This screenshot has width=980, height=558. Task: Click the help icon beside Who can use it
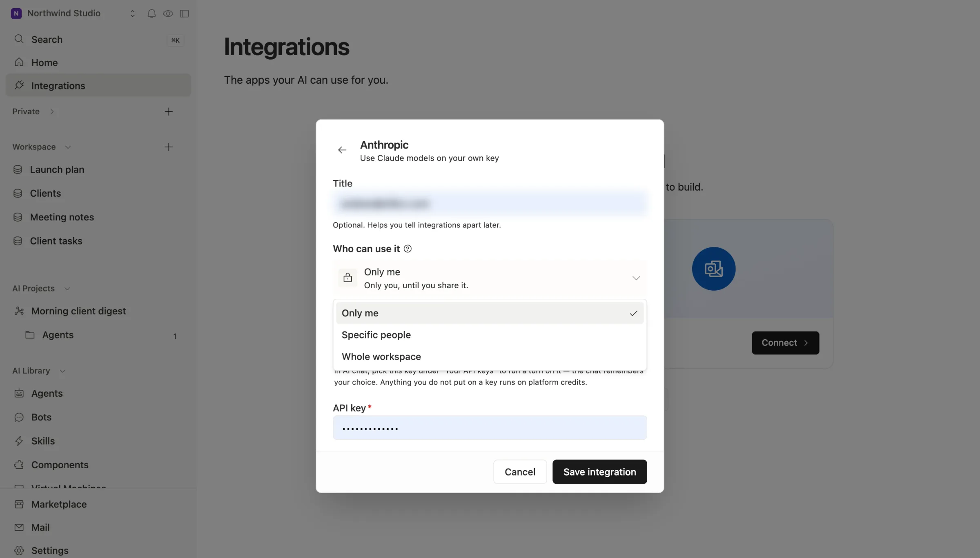click(x=408, y=249)
